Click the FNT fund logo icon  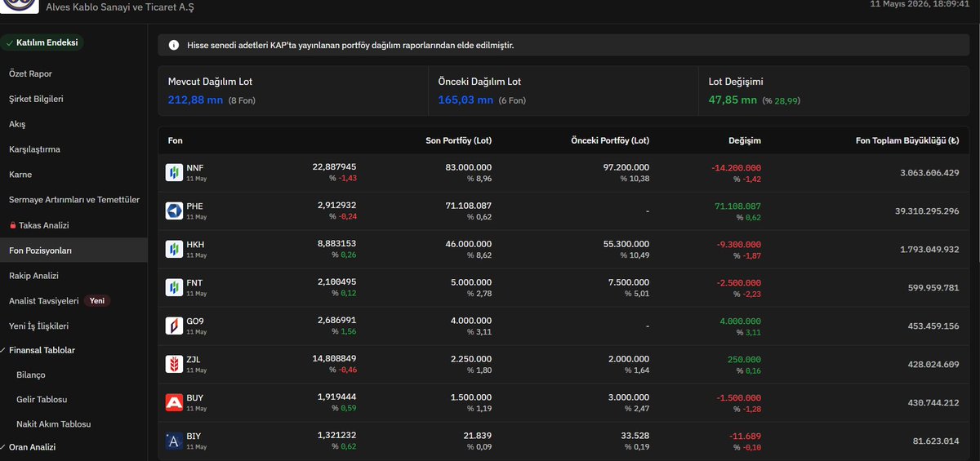point(173,287)
